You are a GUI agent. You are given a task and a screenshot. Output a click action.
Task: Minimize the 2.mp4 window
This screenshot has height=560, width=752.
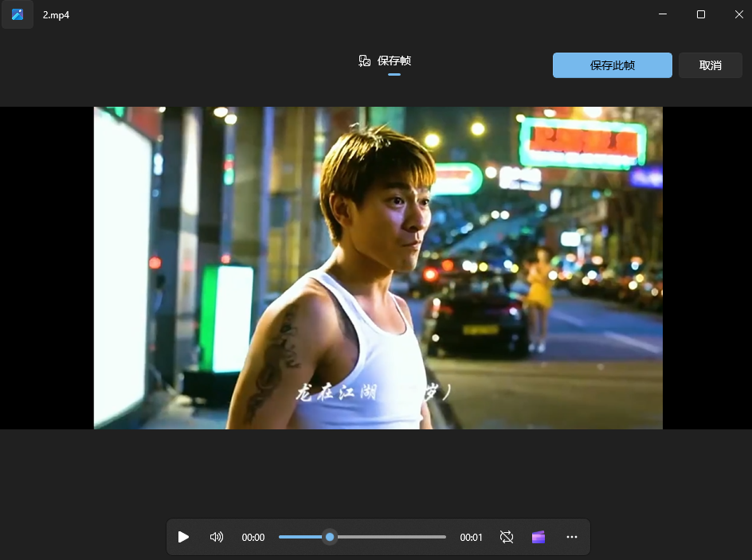(x=663, y=14)
